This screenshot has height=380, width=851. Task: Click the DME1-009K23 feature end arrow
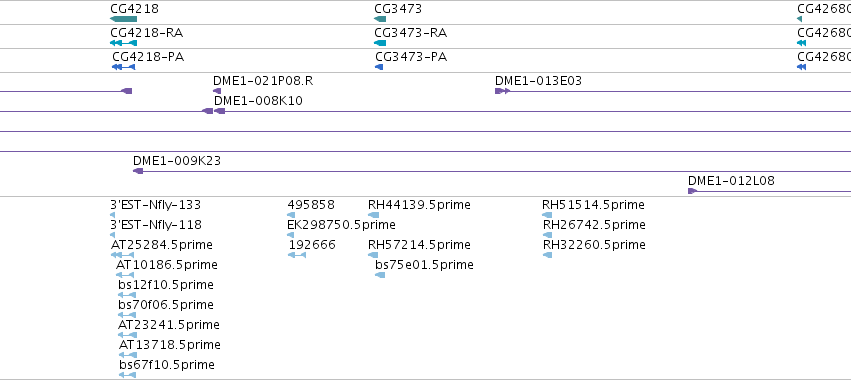pyautogui.click(x=138, y=171)
